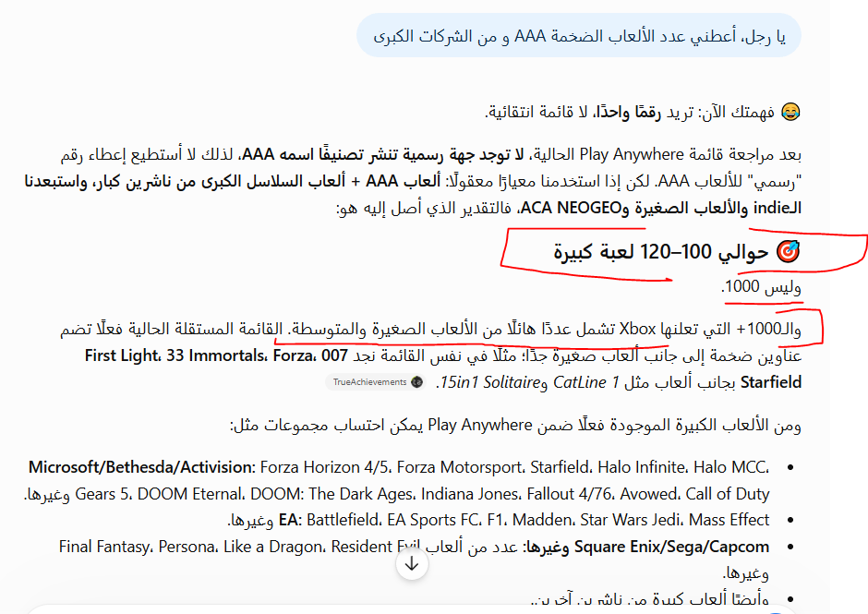Click the bullet starting with EA: Battlefield
Image resolution: width=868 pixels, height=614 pixels.
pyautogui.click(x=499, y=520)
